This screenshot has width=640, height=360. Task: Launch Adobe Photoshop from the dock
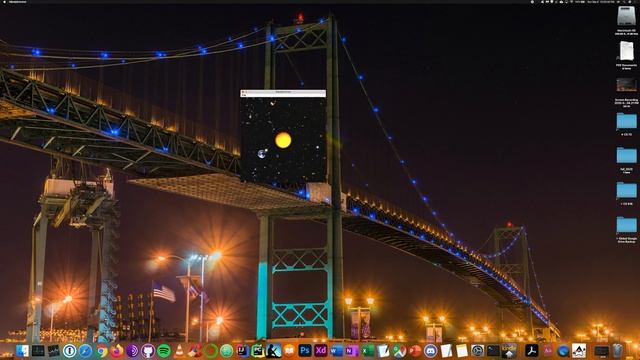coord(305,351)
